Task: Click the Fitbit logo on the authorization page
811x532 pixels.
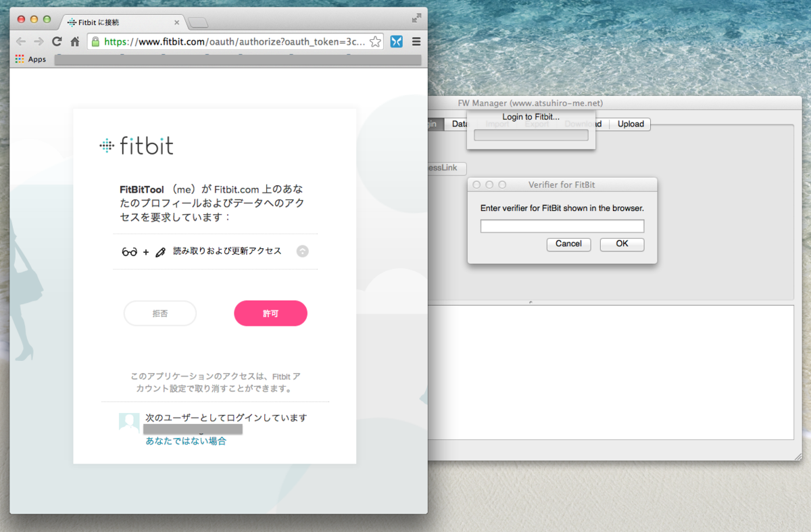Action: 137,145
